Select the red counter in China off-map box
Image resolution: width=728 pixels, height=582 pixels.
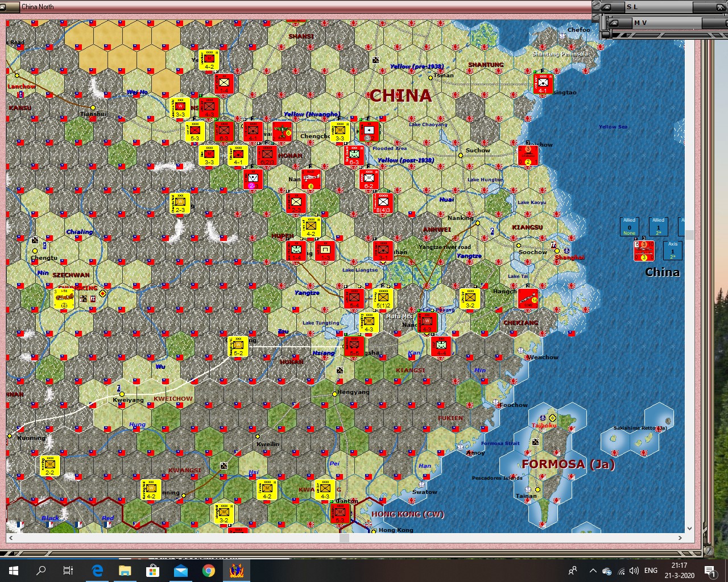click(x=644, y=251)
